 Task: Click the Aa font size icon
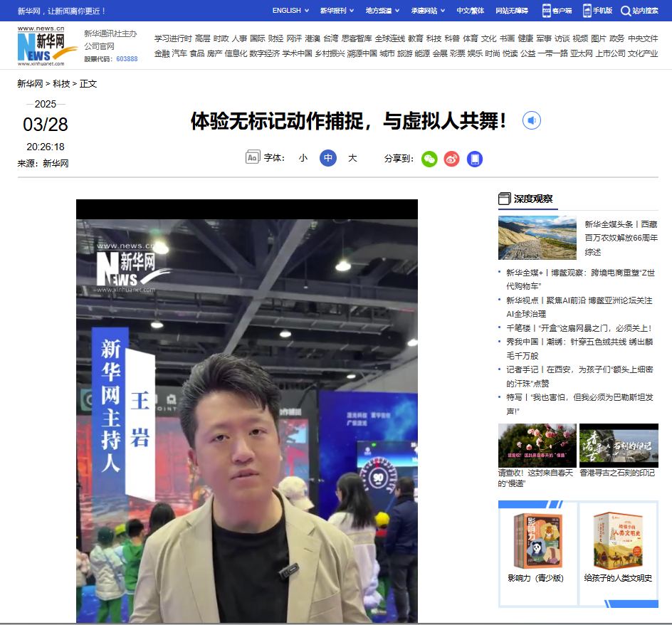[253, 157]
